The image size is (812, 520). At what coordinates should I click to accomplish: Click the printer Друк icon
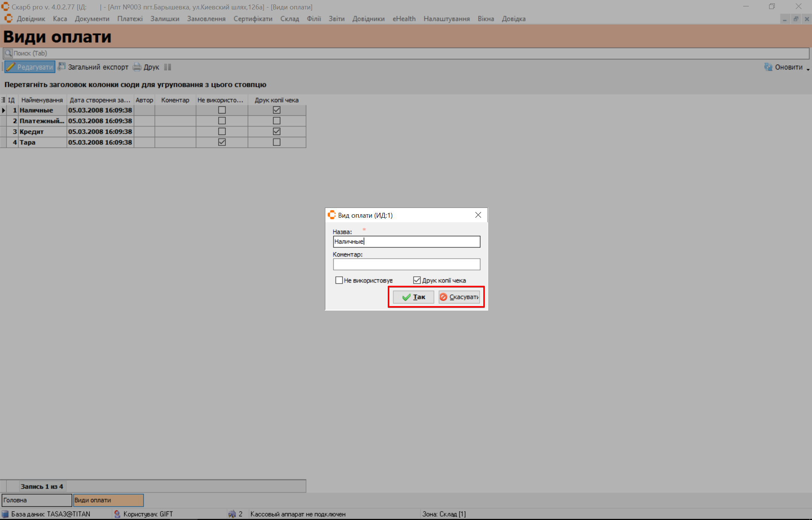pos(137,67)
